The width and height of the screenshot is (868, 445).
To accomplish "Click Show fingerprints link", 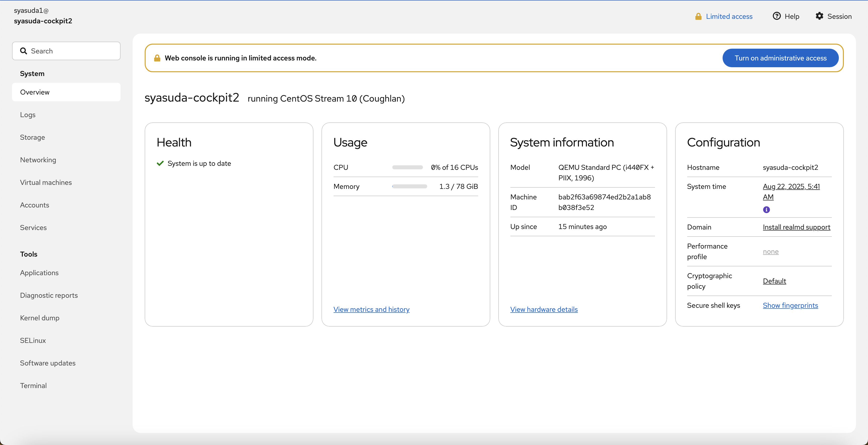I will (x=790, y=305).
